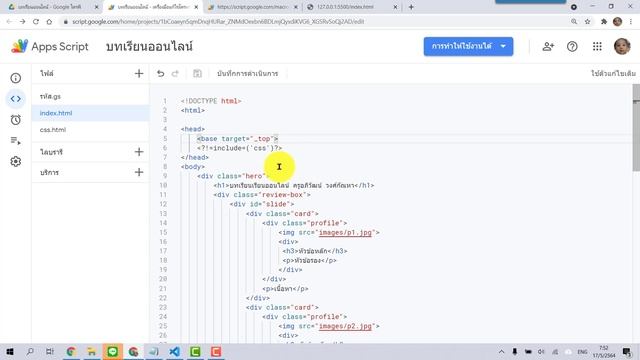
Task: Add a service with plus icon
Action: [x=139, y=172]
